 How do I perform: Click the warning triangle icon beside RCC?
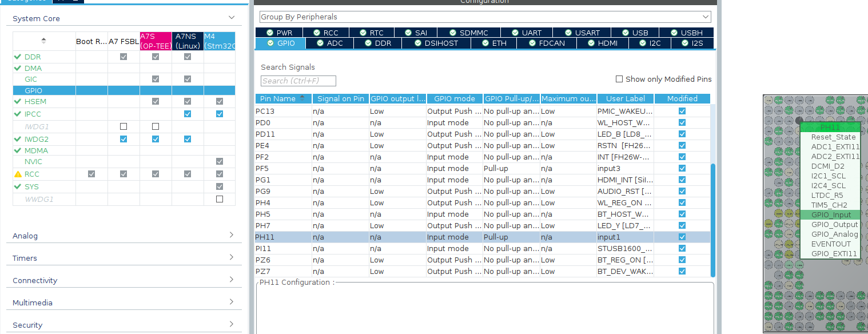17,174
